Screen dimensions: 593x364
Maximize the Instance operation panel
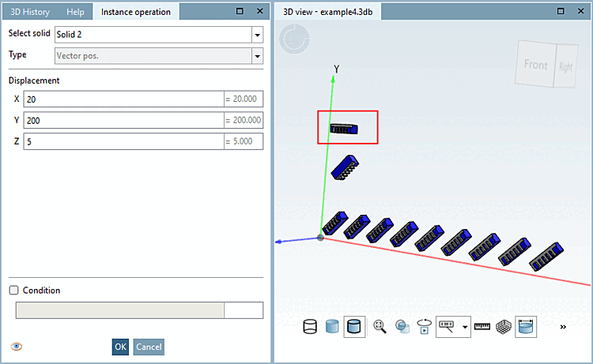(x=240, y=11)
